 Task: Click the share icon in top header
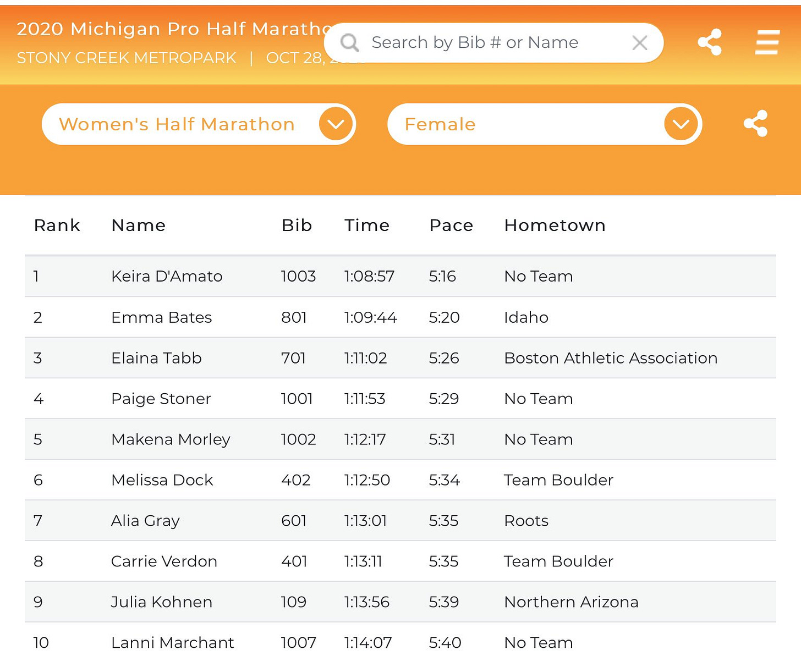pos(710,42)
